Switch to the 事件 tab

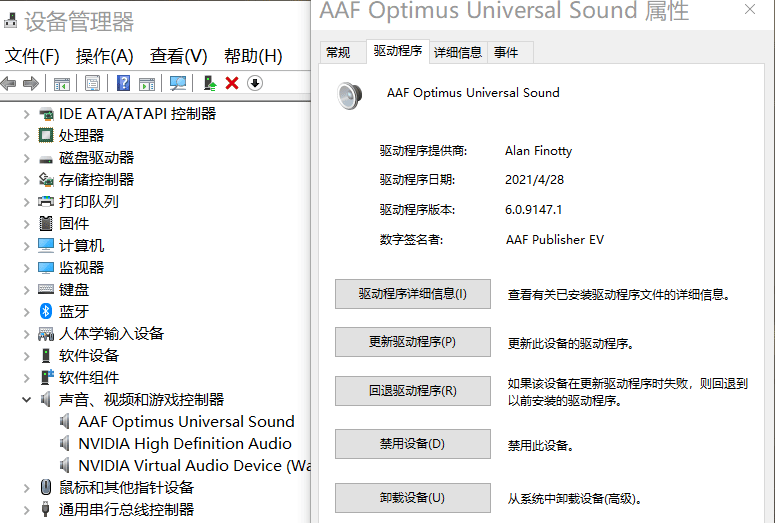point(510,53)
